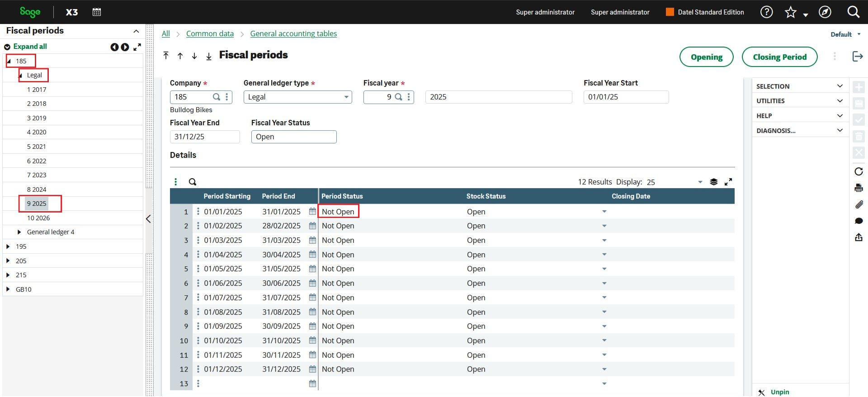Expand details grid to full screen
The height and width of the screenshot is (397, 868).
coord(728,182)
